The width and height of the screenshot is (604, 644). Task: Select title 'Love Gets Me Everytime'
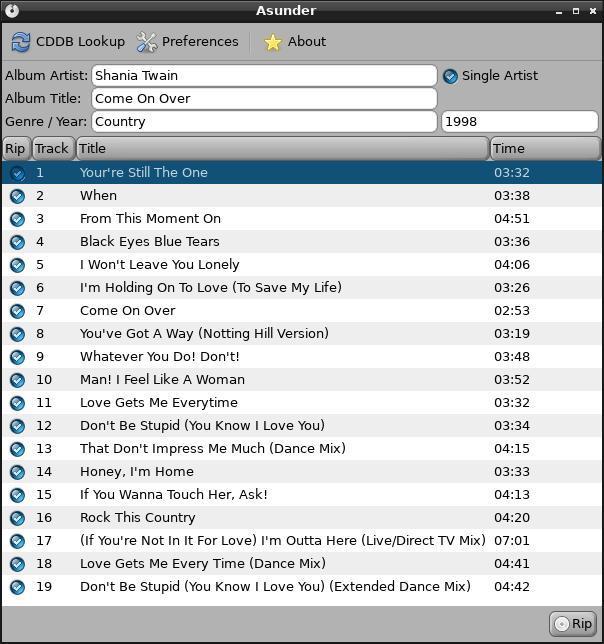click(x=158, y=402)
